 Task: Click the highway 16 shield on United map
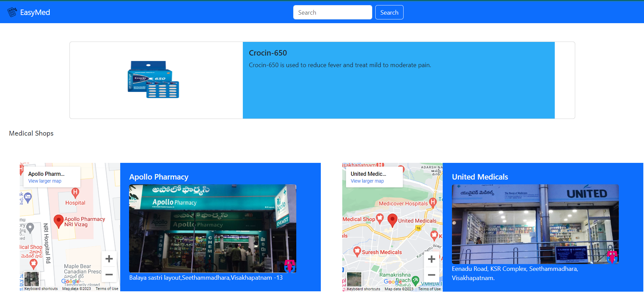pos(418,228)
